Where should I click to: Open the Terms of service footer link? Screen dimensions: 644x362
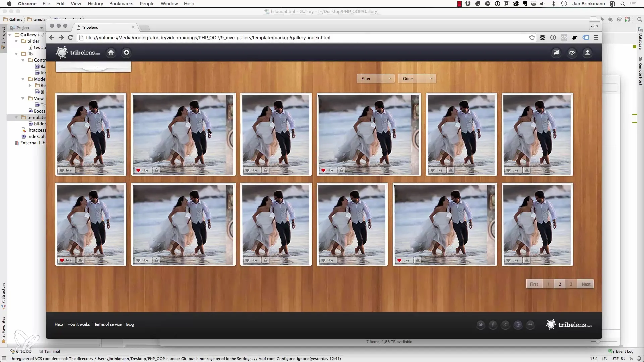point(108,324)
